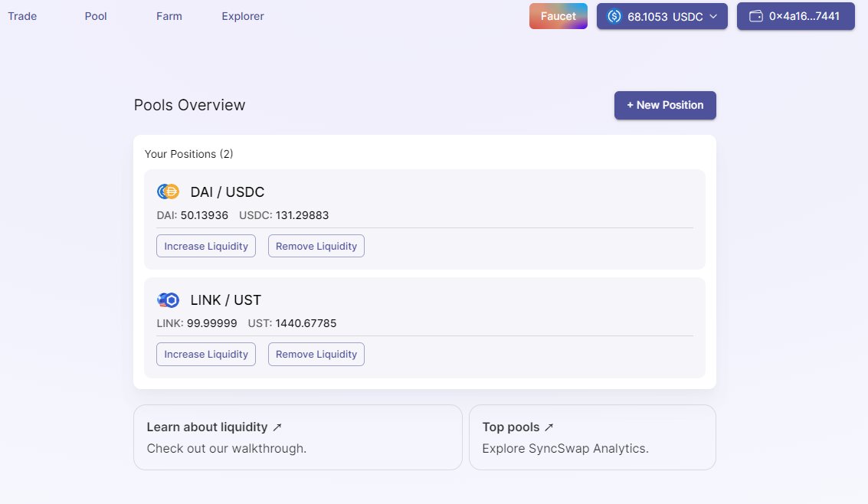Select the LINK amount 99.99999

tap(212, 323)
